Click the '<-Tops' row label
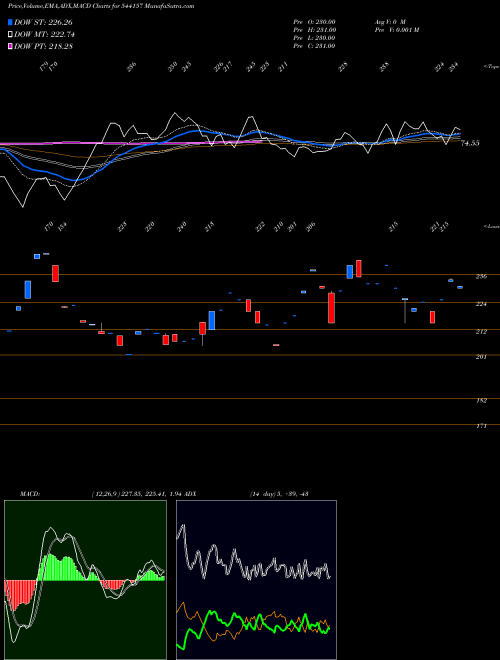Image resolution: width=500 pixels, height=660 pixels. tap(491, 67)
